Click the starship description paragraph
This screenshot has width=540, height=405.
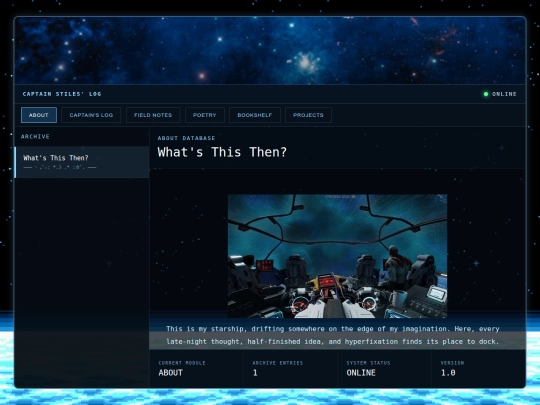333,335
